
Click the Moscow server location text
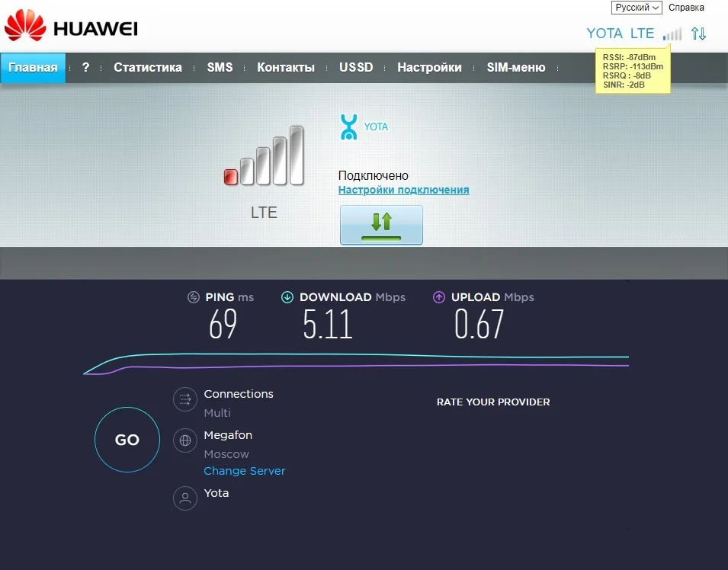(226, 454)
